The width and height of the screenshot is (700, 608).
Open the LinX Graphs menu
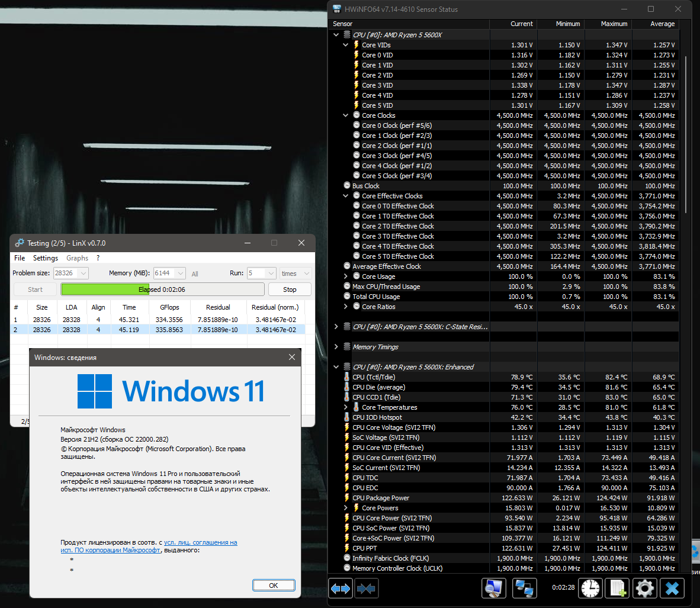pyautogui.click(x=77, y=258)
